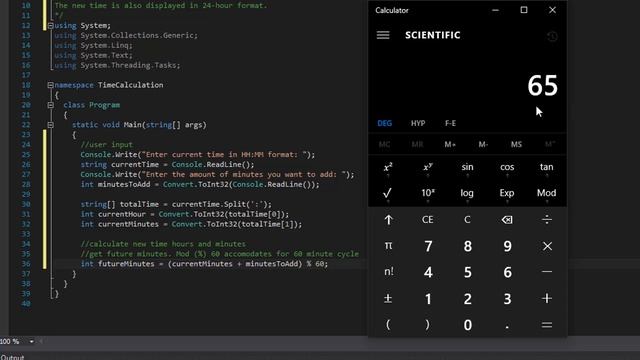The height and width of the screenshot is (360, 640).
Task: Click the calculator display showing 65
Action: [542, 86]
